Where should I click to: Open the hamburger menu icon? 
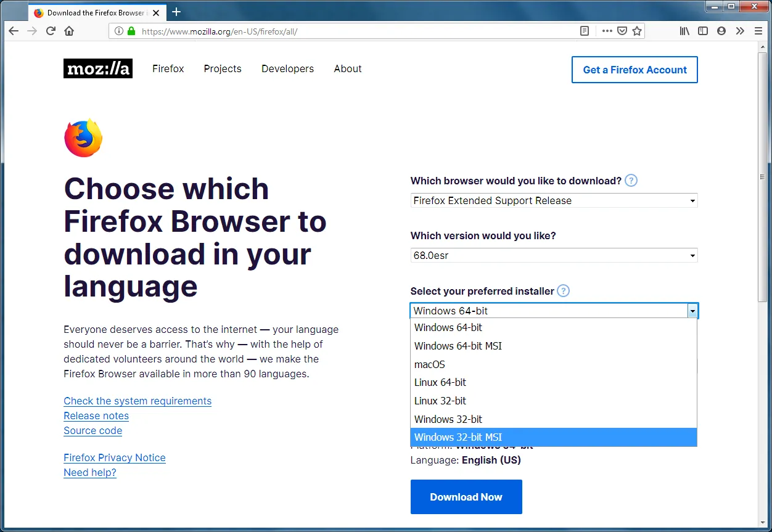(758, 31)
